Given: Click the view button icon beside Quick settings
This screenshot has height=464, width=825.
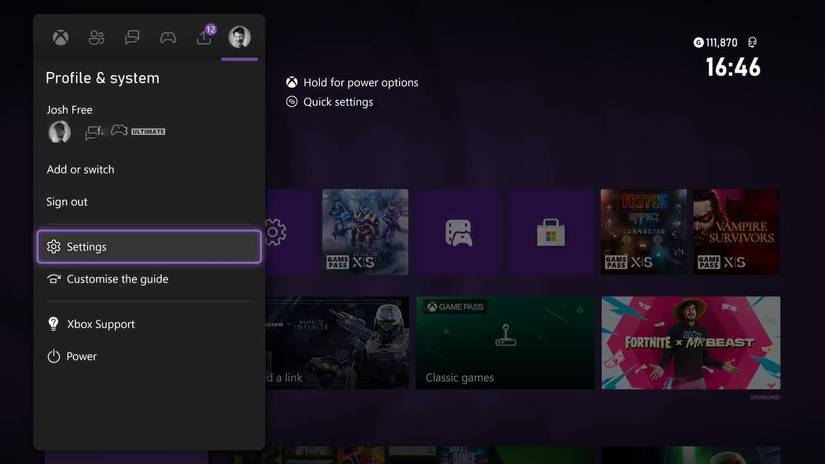Looking at the screenshot, I should click(x=291, y=102).
